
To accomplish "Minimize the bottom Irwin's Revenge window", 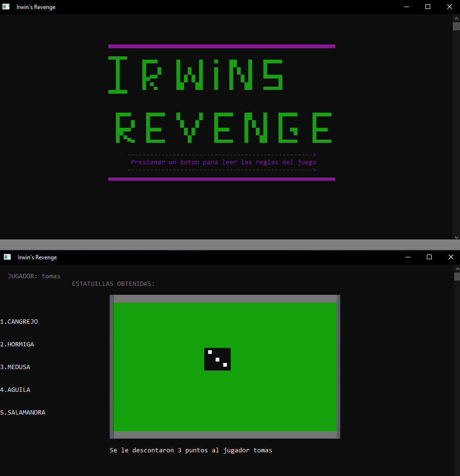I will coord(408,257).
